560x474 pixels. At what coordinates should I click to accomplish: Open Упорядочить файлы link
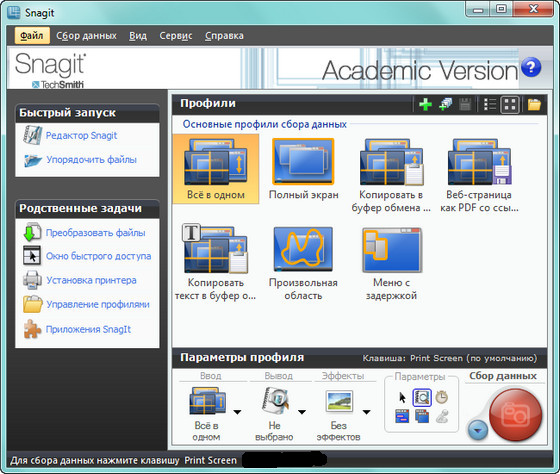click(91, 160)
